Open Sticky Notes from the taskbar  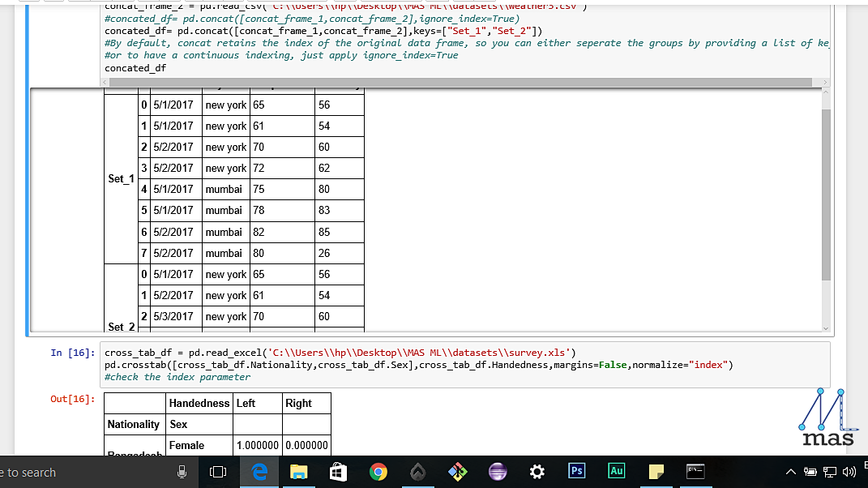click(x=655, y=471)
